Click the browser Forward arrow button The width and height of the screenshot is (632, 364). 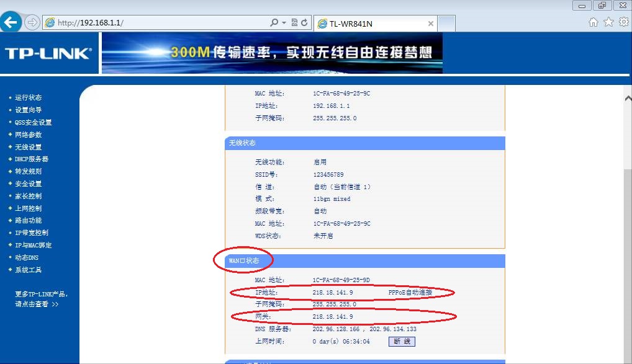[x=32, y=23]
